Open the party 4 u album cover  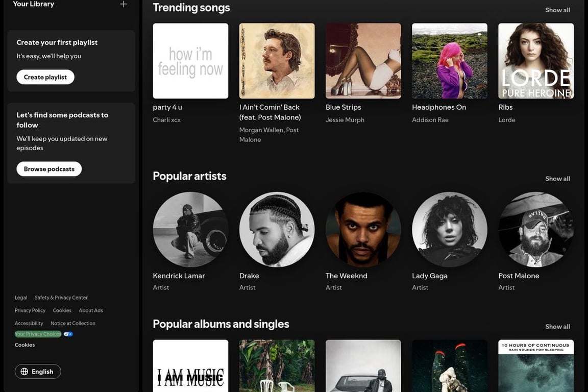[190, 61]
